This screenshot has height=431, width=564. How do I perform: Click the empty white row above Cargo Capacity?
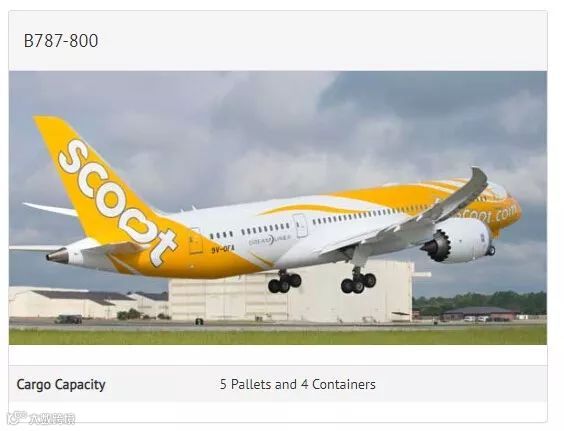278,355
